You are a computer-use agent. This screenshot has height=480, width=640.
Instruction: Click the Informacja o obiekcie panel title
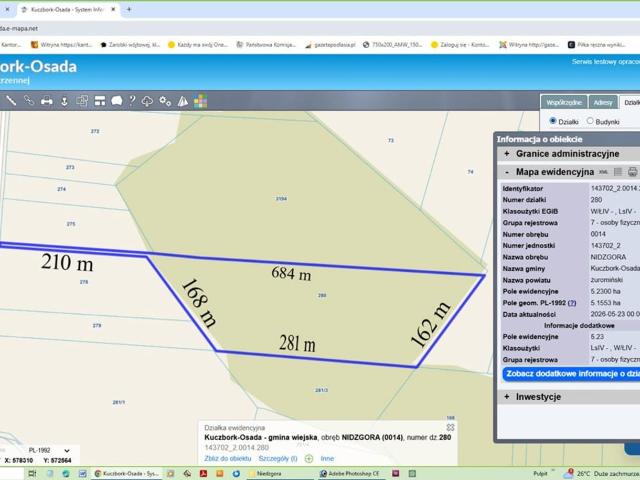point(539,139)
